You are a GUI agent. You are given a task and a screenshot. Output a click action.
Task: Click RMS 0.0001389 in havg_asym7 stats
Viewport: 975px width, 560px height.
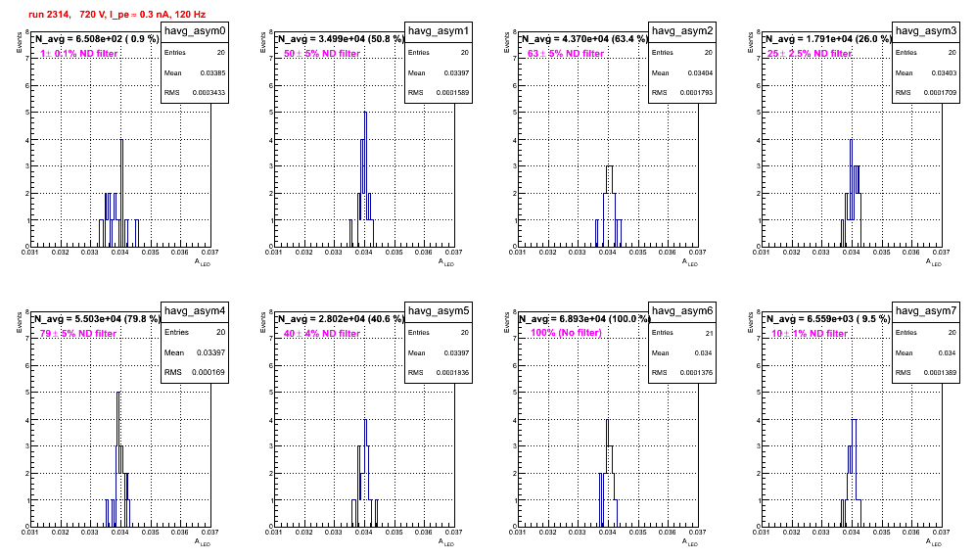pyautogui.click(x=926, y=372)
